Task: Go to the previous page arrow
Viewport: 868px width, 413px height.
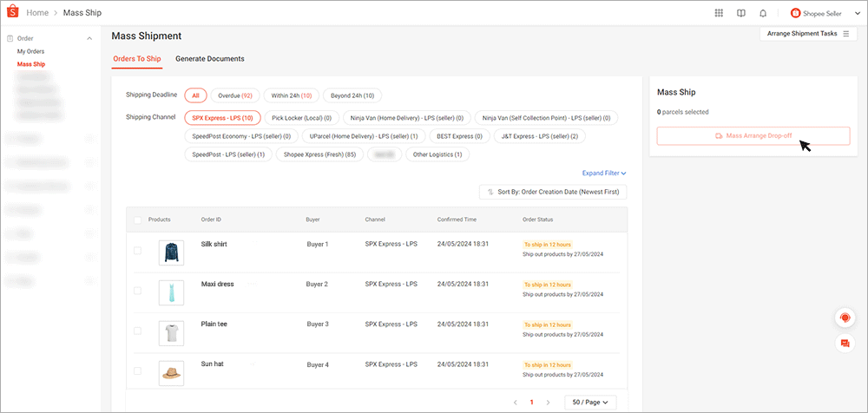Action: [x=515, y=403]
